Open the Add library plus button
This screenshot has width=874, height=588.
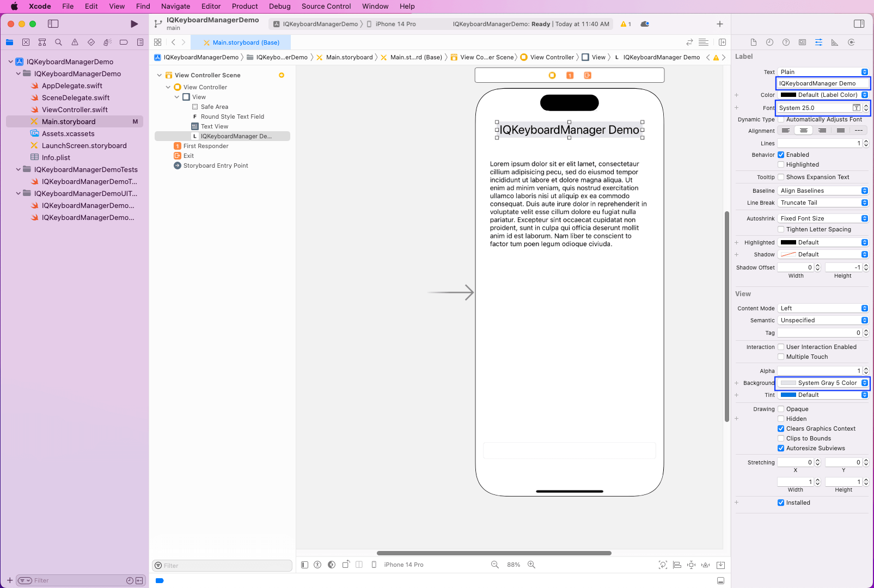[x=719, y=24]
